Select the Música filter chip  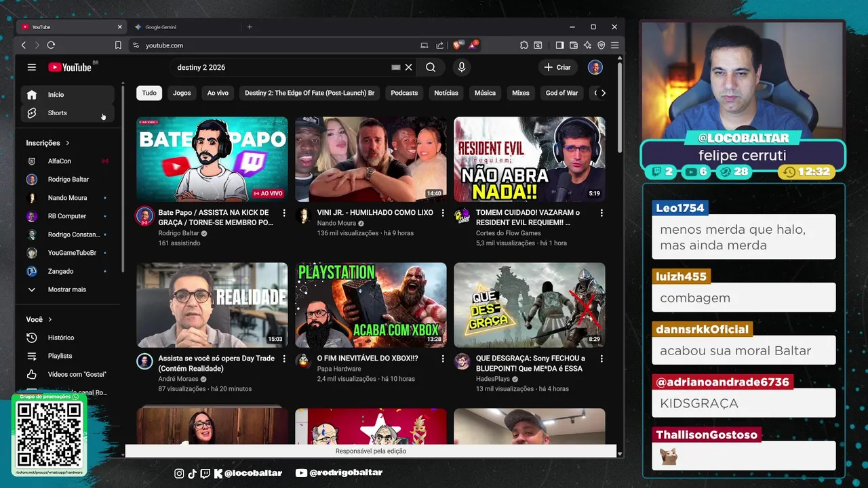(485, 93)
